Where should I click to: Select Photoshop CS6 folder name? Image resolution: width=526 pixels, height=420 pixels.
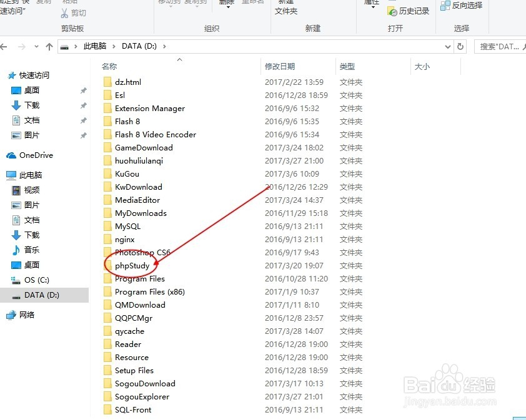(142, 252)
